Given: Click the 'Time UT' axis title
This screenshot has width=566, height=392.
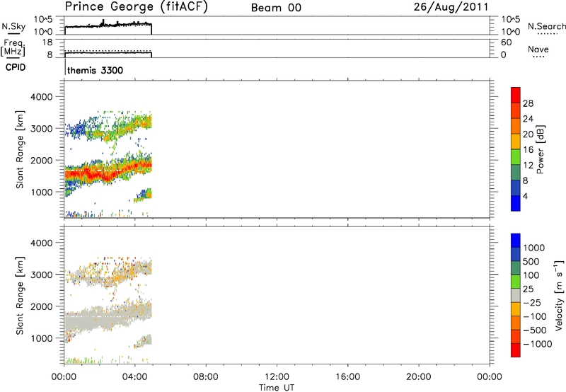Looking at the screenshot, I should click(x=277, y=387).
